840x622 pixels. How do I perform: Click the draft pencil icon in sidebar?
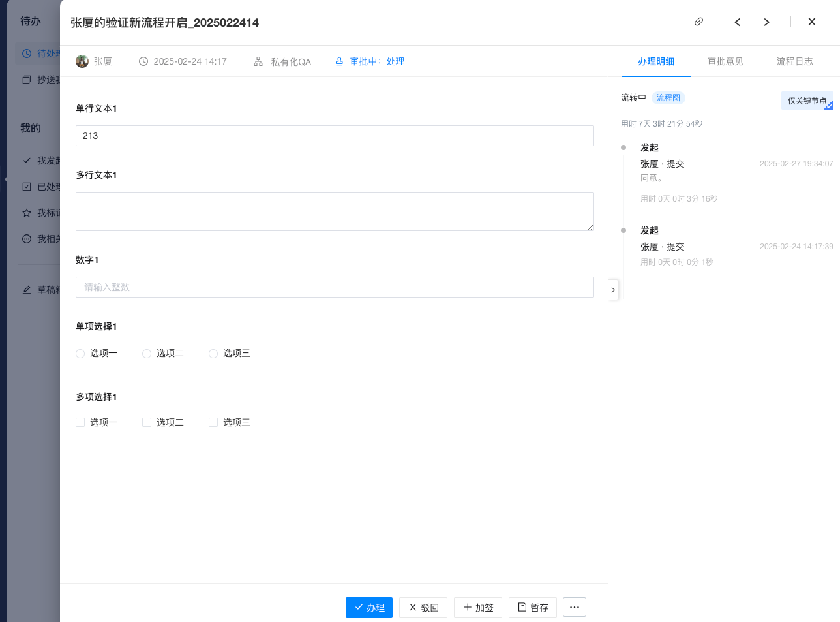(x=27, y=290)
